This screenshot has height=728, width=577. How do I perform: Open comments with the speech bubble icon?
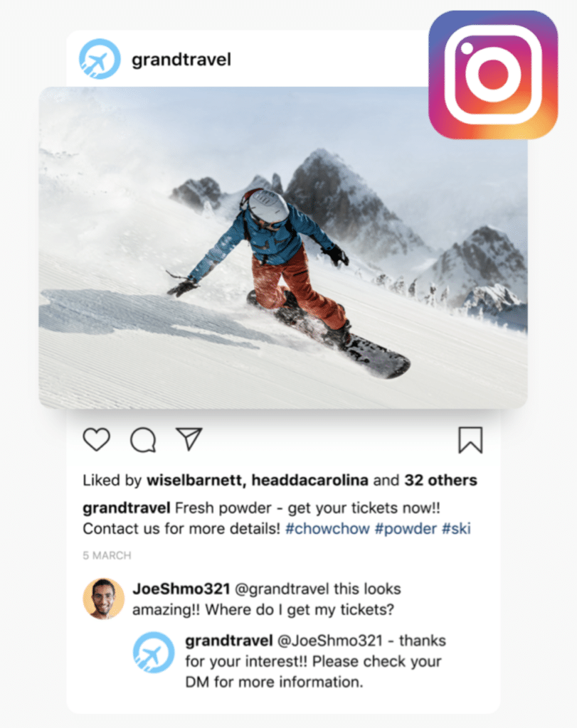[x=143, y=439]
